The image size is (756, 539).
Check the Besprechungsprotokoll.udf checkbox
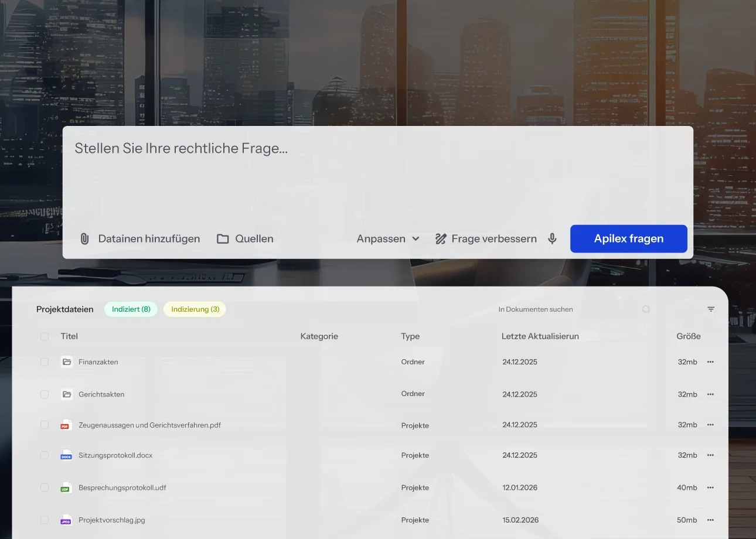[x=45, y=487]
